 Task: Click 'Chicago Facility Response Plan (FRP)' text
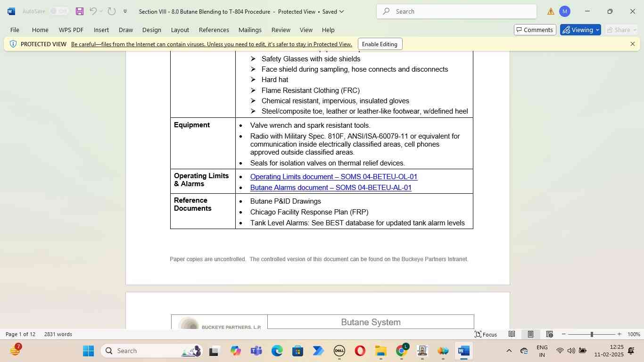309,212
